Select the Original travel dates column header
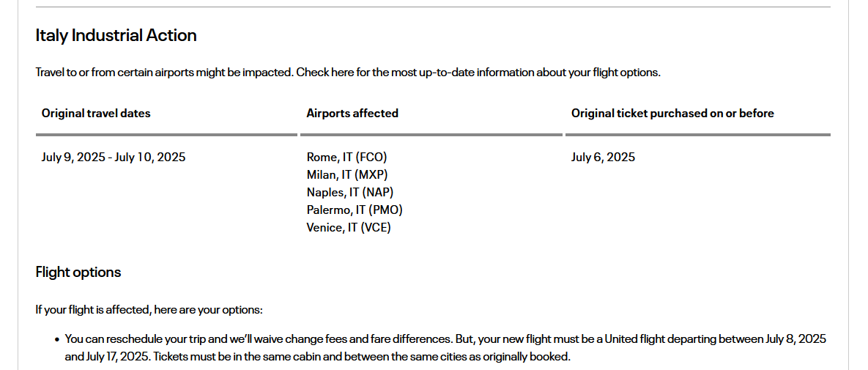The width and height of the screenshot is (868, 370). tap(96, 113)
